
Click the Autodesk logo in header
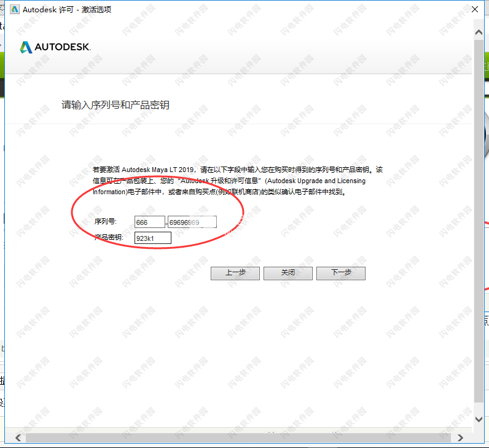pyautogui.click(x=55, y=47)
